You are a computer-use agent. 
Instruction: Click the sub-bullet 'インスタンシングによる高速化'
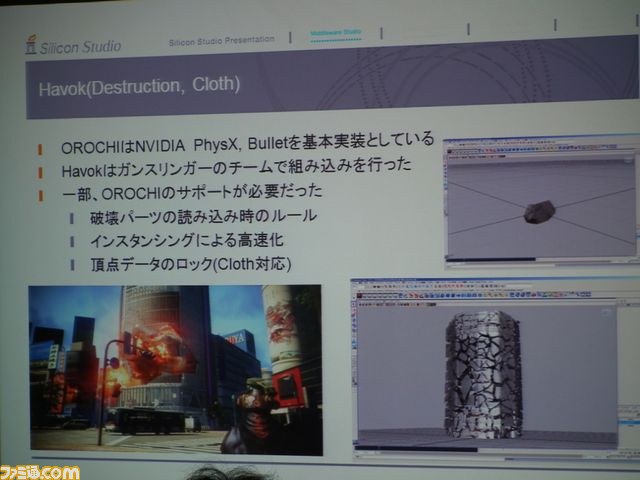pyautogui.click(x=187, y=240)
